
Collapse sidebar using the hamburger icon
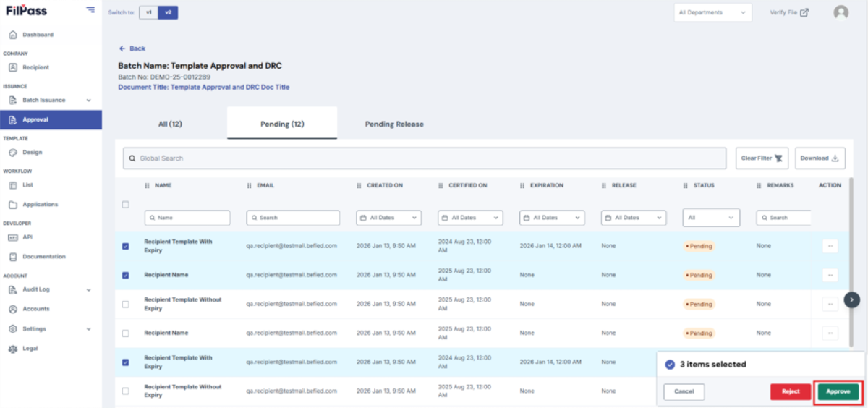tap(90, 9)
